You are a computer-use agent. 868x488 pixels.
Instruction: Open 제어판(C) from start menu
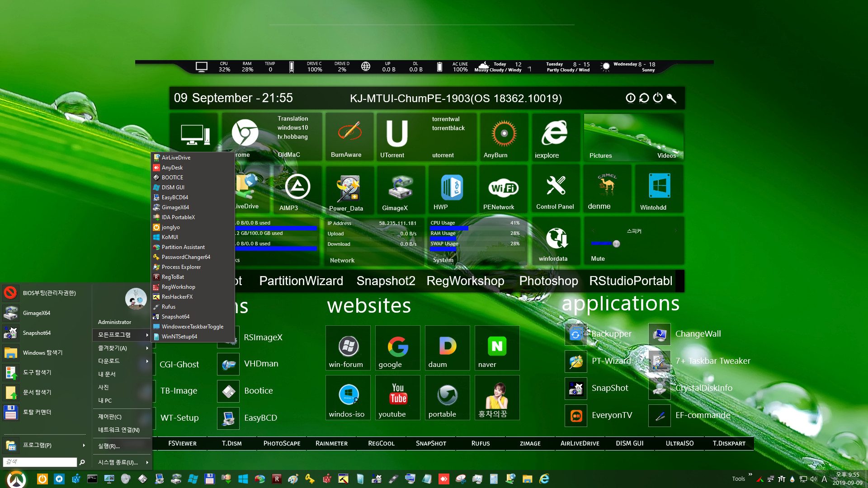[x=122, y=417]
